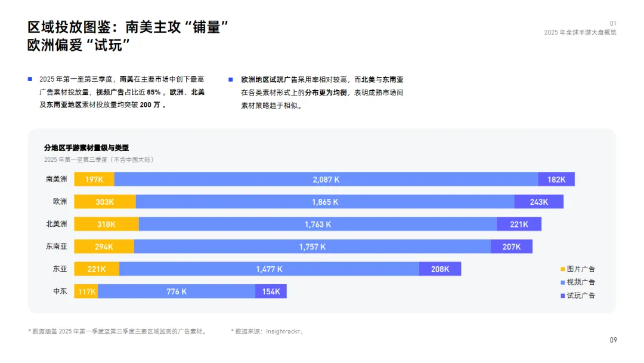Click the heading line 欧洲偏爱“试玩”
The image size is (644, 363).
click(x=79, y=45)
